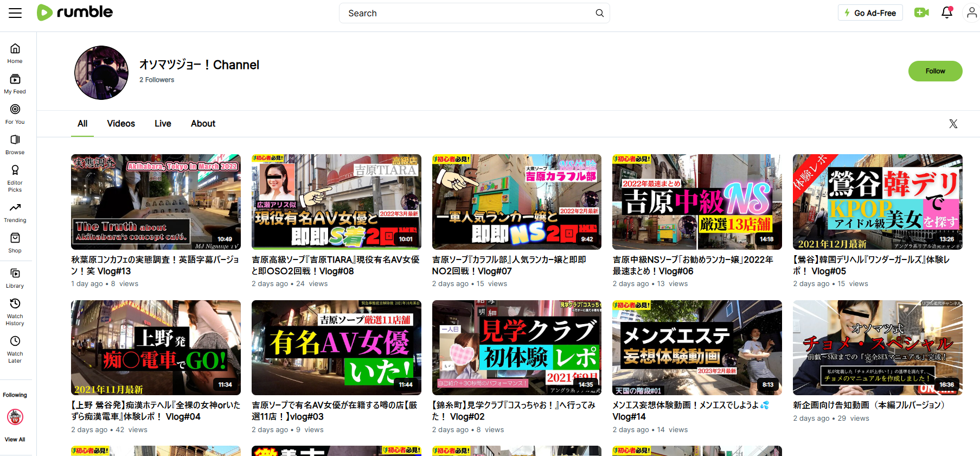Open the hamburger menu
This screenshot has width=980, height=456.
click(15, 13)
